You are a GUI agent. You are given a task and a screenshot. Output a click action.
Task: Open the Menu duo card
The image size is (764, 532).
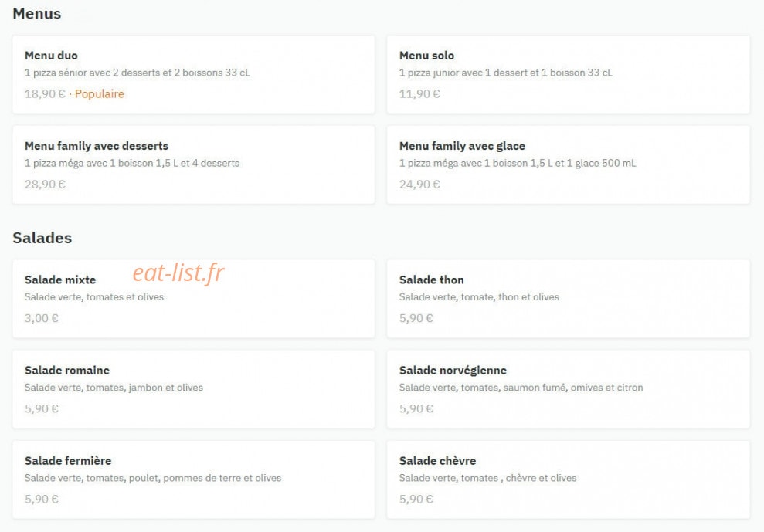click(x=193, y=75)
